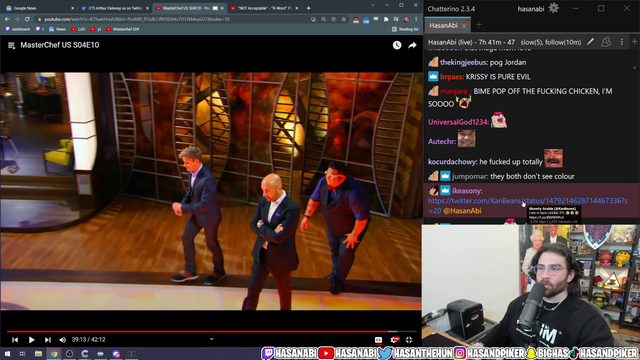This screenshot has height=360, width=640.
Task: Open the Masterchef S04 bookmark
Action: [x=123, y=29]
